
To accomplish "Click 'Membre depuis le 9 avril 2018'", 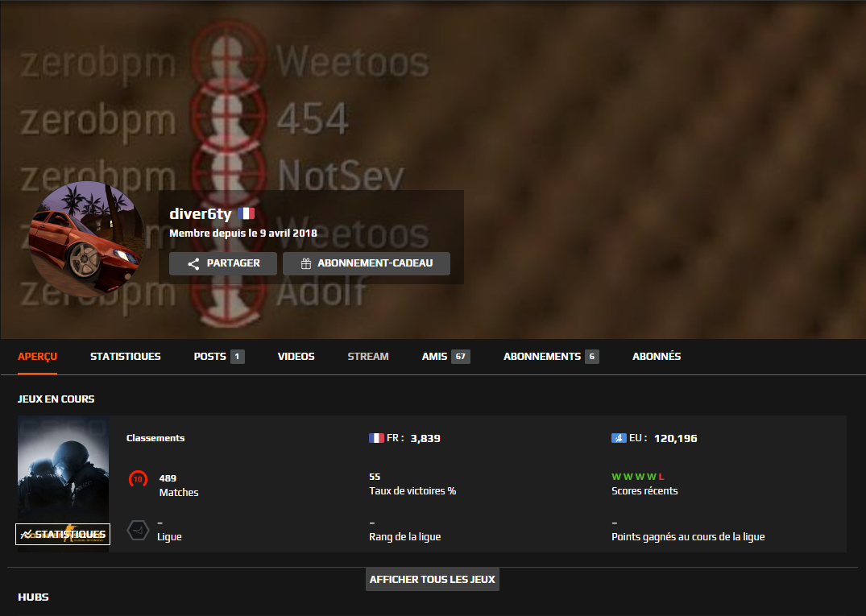I will (243, 233).
